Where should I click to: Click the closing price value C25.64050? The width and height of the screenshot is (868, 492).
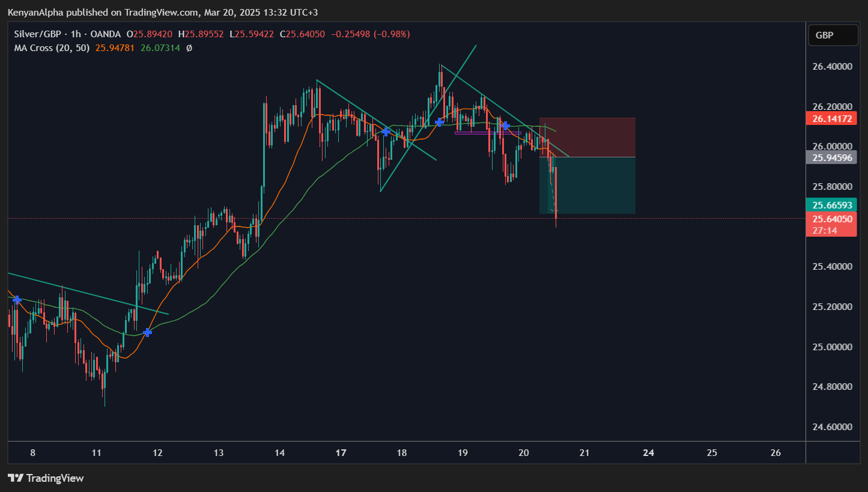click(x=302, y=34)
